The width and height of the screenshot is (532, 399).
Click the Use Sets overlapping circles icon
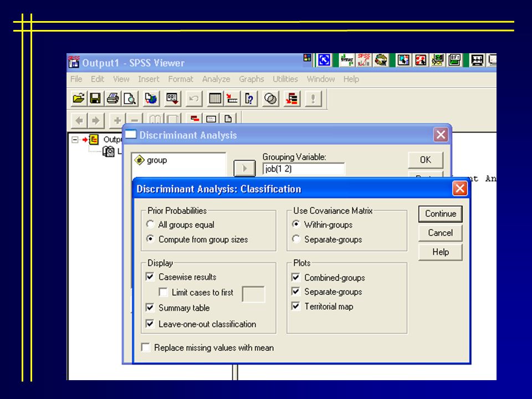(270, 99)
